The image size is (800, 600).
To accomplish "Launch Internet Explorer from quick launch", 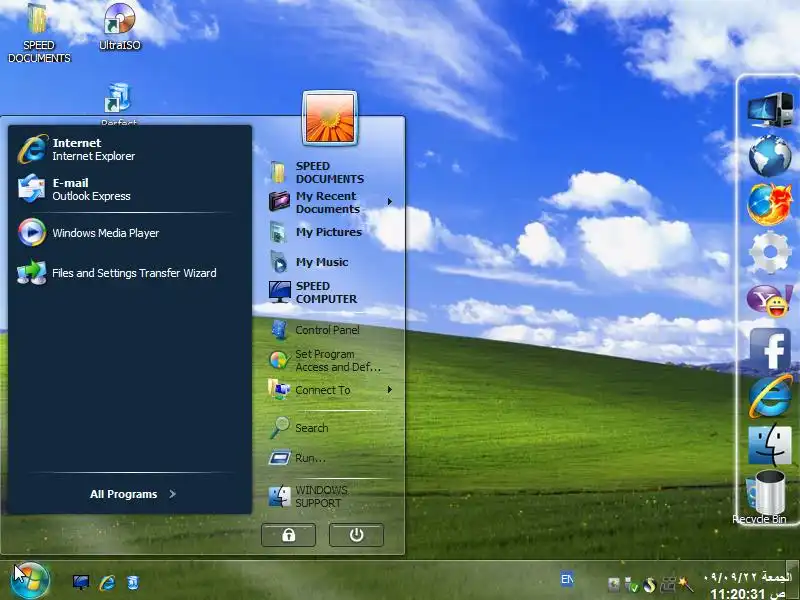I will pyautogui.click(x=107, y=582).
